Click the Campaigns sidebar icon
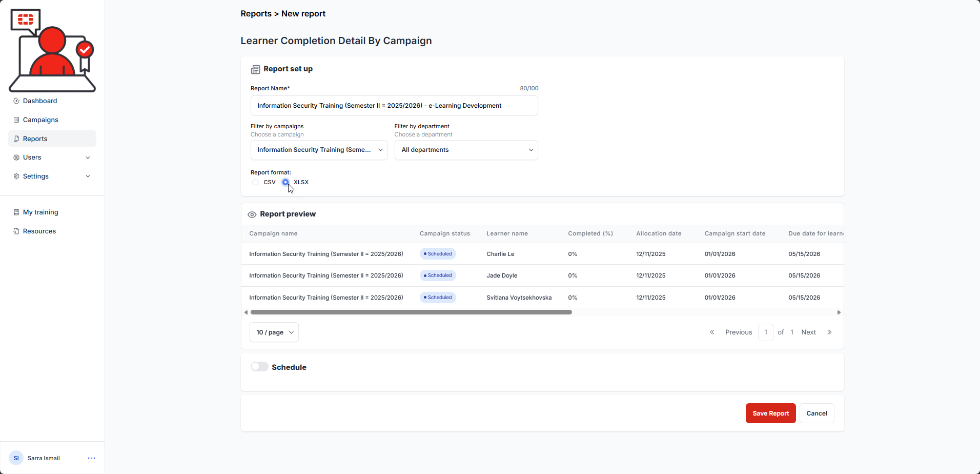This screenshot has width=980, height=474. 16,120
